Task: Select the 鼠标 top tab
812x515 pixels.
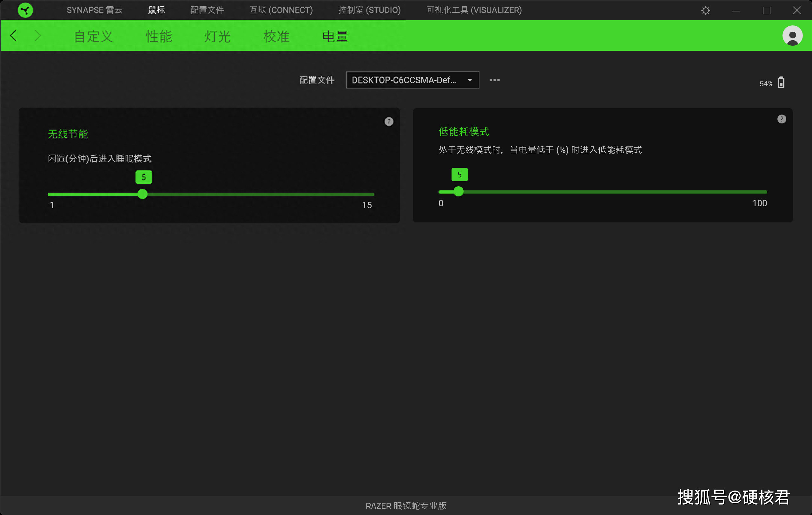Action: coord(156,10)
